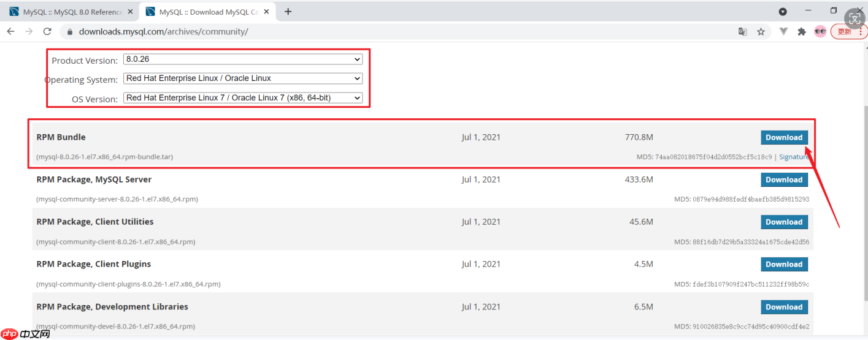Open the browser profile avatar
Viewport: 868px width, 340px height.
click(820, 31)
